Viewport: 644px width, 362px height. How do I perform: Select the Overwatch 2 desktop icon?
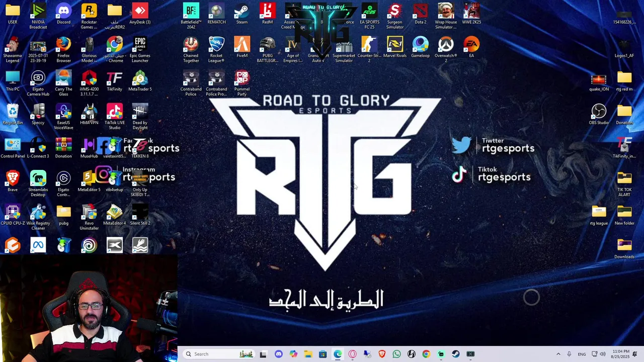tap(446, 49)
